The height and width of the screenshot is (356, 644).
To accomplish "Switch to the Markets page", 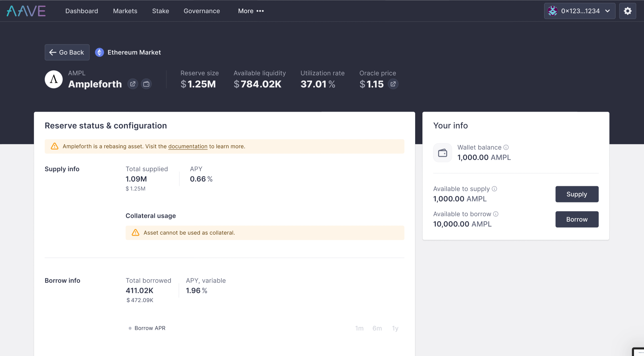I will 125,11.
